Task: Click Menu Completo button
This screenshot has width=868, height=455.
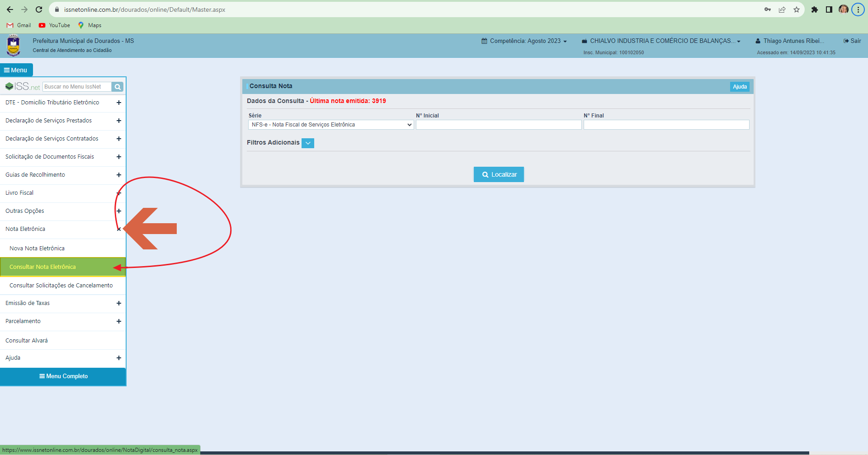Action: pyautogui.click(x=63, y=376)
